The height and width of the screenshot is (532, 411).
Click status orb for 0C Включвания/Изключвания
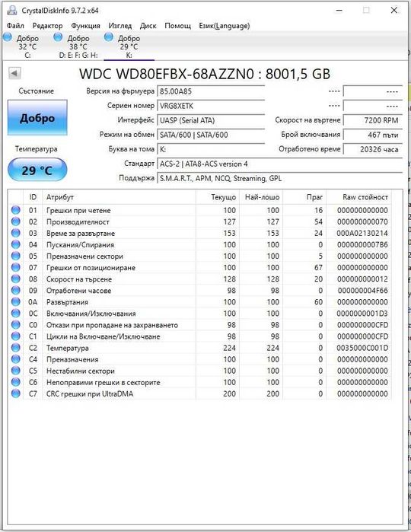click(16, 313)
